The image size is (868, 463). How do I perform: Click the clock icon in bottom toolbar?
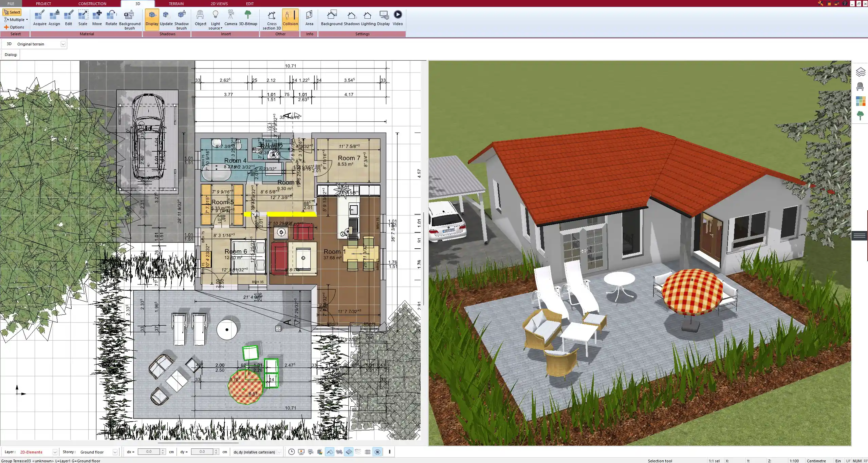pyautogui.click(x=291, y=452)
